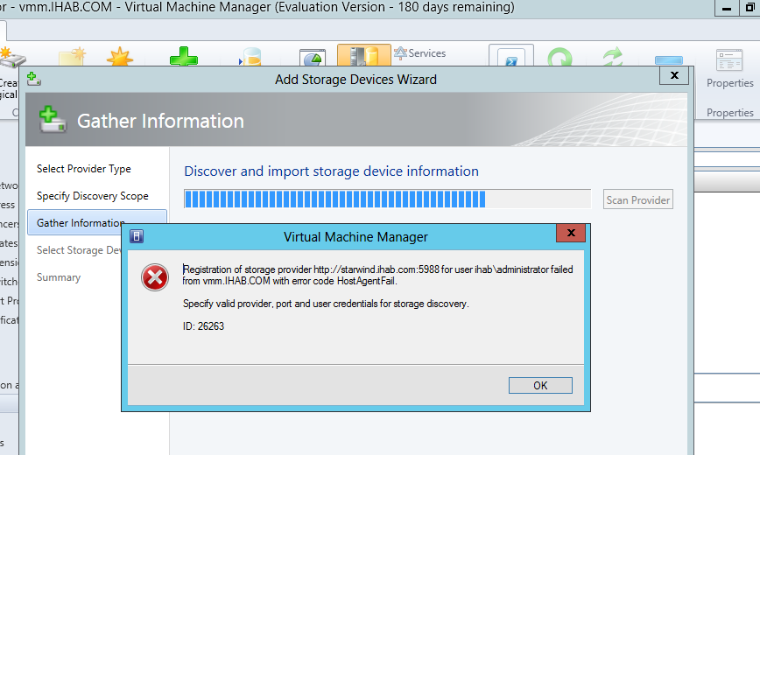Open Services in the ribbon
This screenshot has height=700, width=760.
tap(419, 53)
